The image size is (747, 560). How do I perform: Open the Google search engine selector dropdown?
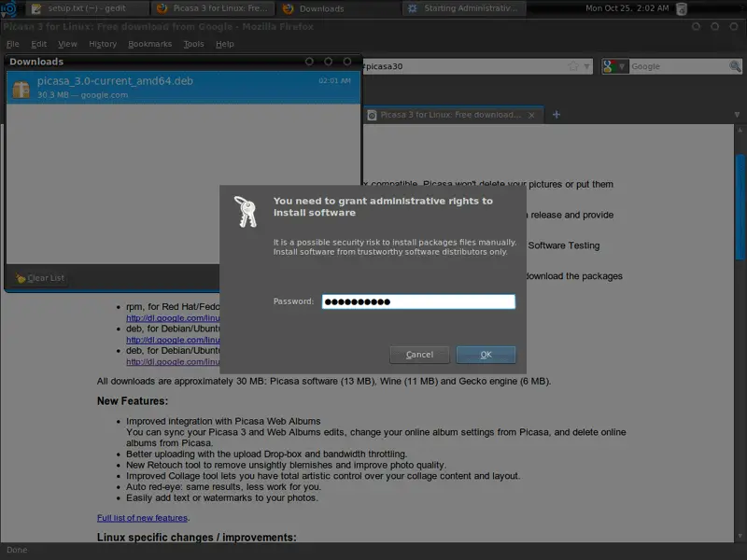tap(615, 66)
